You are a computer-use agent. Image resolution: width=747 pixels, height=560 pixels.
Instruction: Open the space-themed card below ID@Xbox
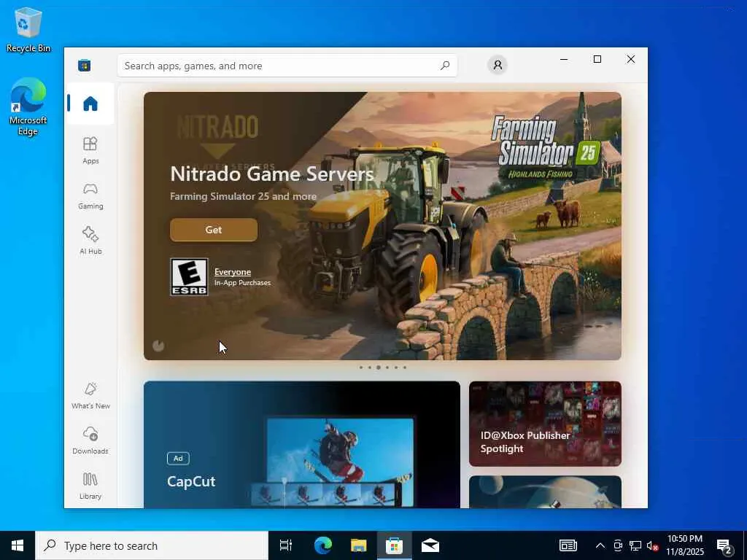pyautogui.click(x=545, y=492)
